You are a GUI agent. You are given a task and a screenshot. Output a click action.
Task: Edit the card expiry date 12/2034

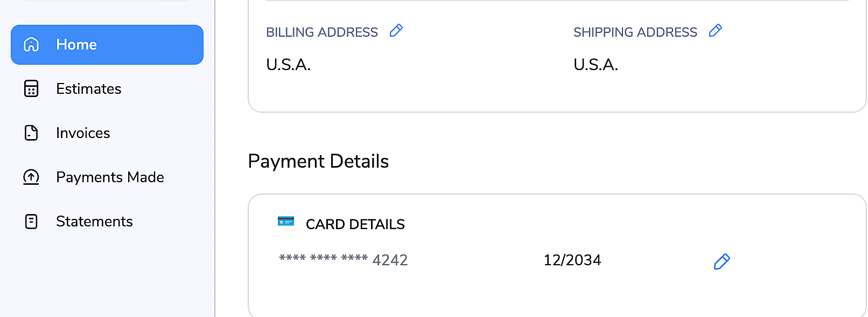pos(572,260)
